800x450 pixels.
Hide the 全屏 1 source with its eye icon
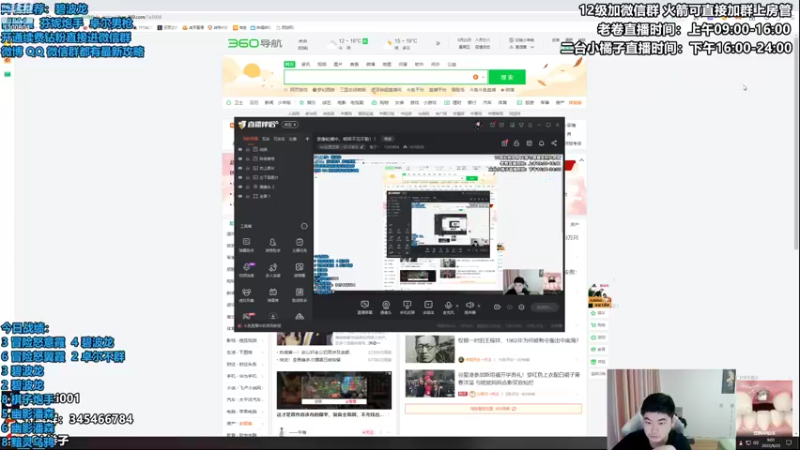(x=240, y=196)
